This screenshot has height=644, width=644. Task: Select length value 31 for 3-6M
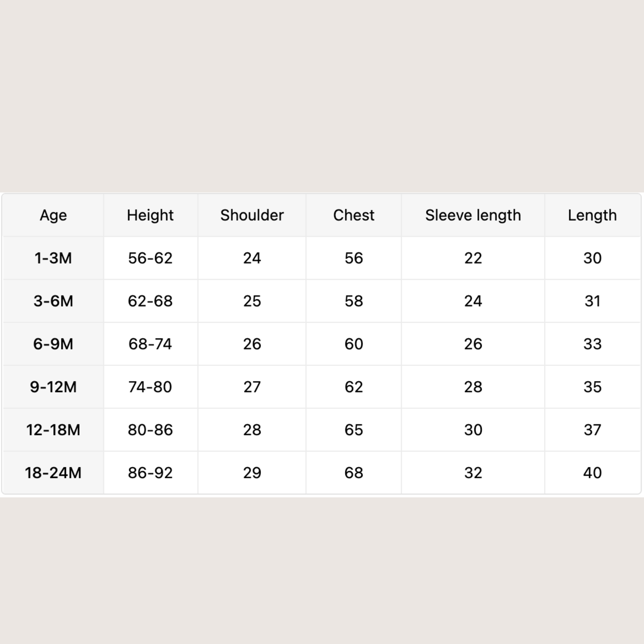point(592,301)
